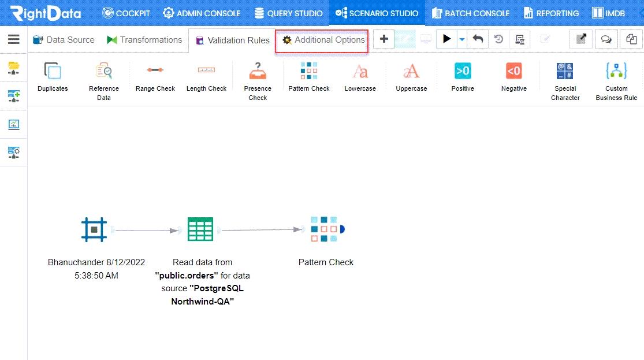Open the Reference Data check tool

(x=104, y=77)
